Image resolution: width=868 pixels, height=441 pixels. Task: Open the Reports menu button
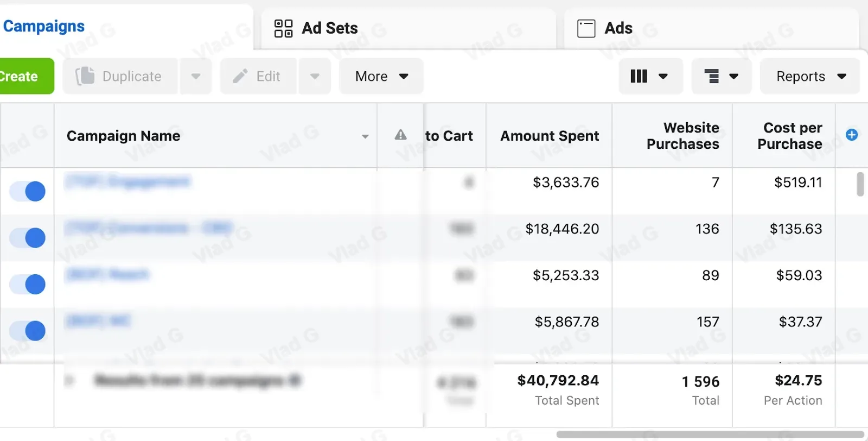pyautogui.click(x=810, y=76)
